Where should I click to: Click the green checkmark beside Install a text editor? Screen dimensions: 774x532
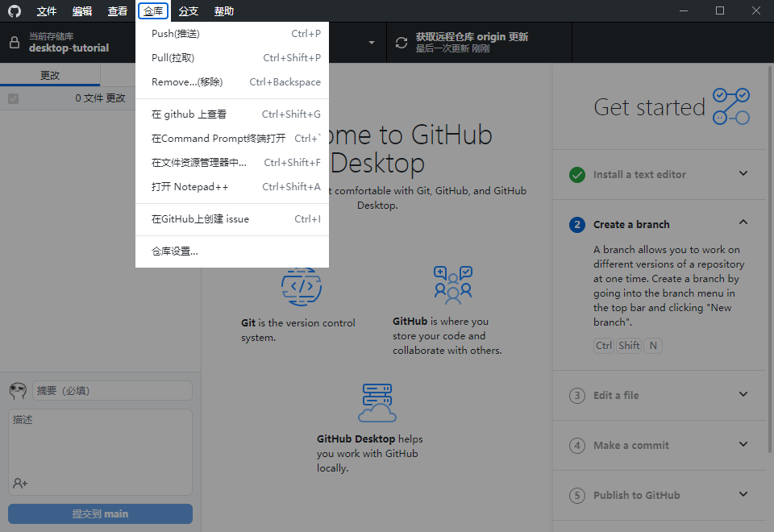pyautogui.click(x=577, y=175)
